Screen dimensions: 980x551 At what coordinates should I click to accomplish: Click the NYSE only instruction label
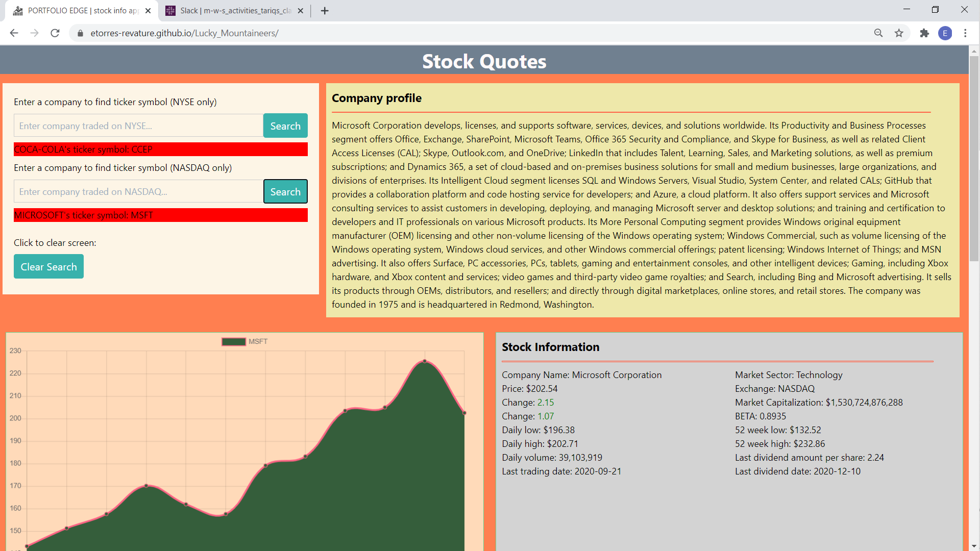(x=115, y=102)
